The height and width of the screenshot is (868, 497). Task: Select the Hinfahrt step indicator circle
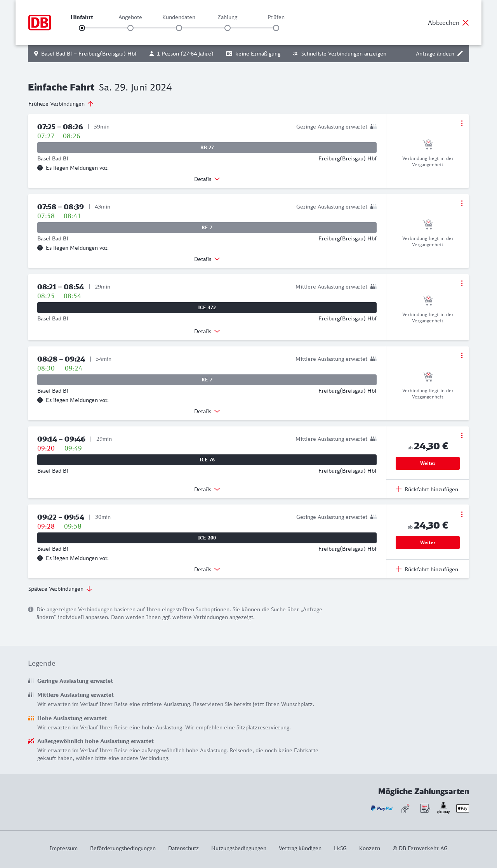coord(82,28)
